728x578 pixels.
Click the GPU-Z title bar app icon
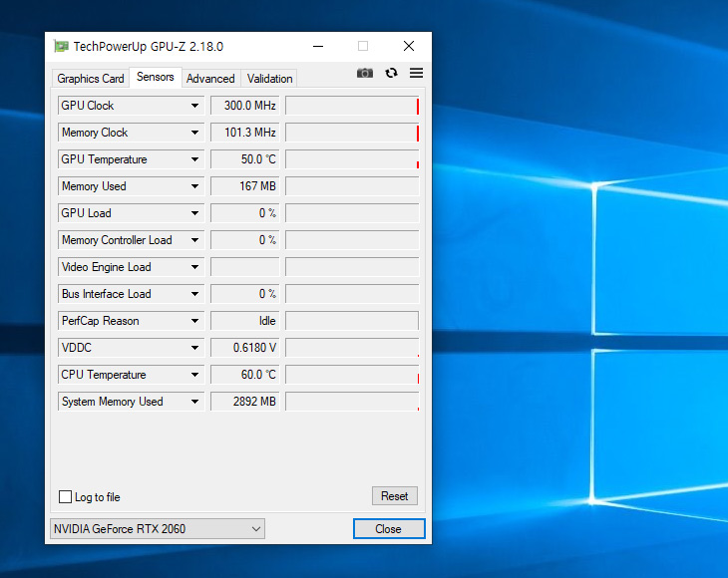tap(61, 46)
